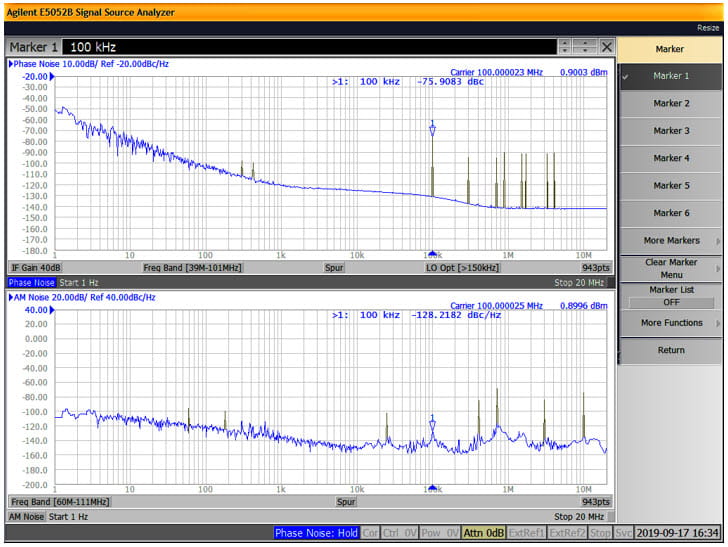The width and height of the screenshot is (728, 547).
Task: Click marker position pointer on AM noise axis
Action: [432, 488]
